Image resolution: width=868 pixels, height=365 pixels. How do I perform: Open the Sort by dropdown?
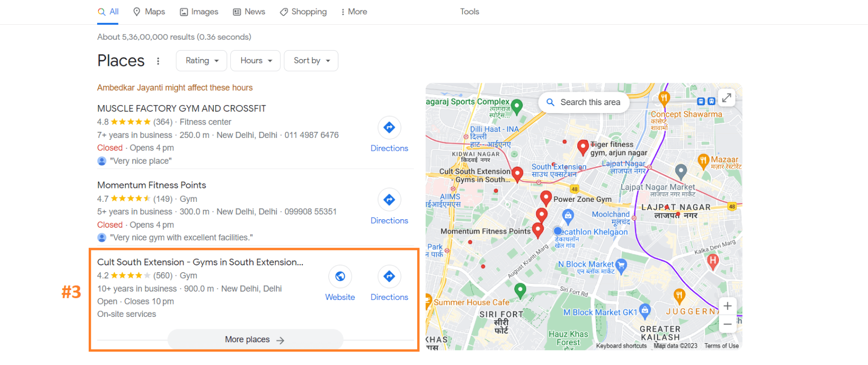(x=311, y=61)
